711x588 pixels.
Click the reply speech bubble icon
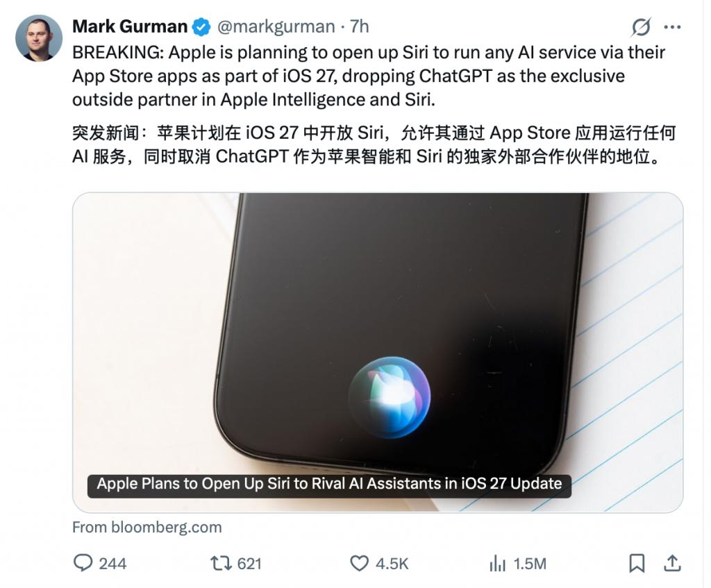[83, 563]
